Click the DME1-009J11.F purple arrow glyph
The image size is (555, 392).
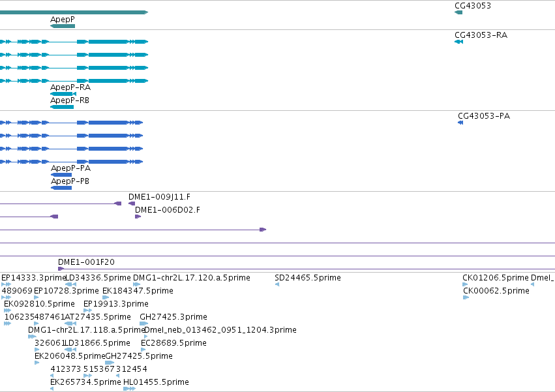(x=132, y=204)
